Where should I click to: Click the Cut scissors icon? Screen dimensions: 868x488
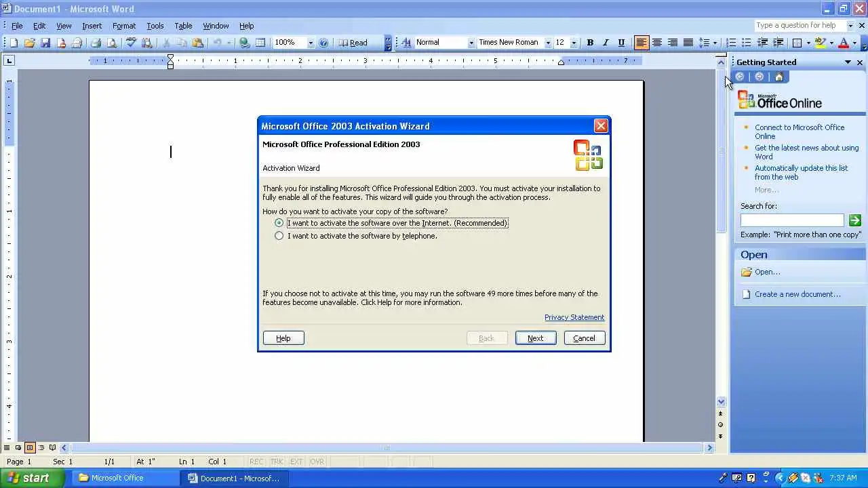(x=166, y=43)
